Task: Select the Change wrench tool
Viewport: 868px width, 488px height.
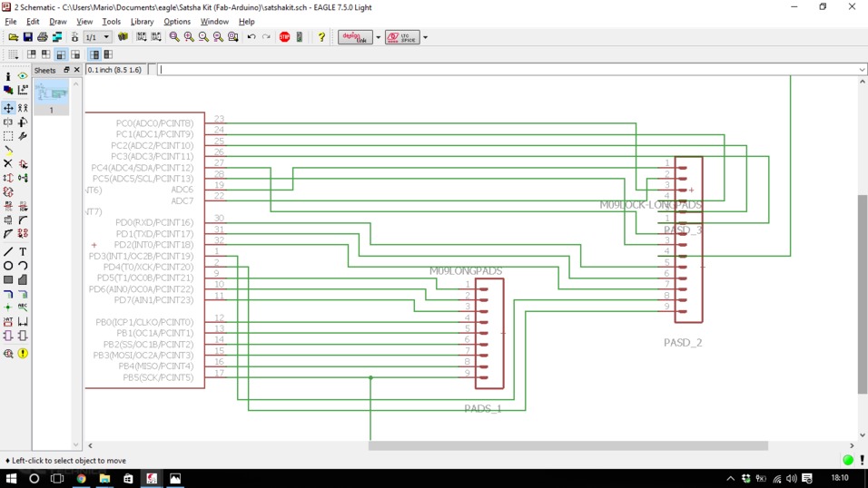Action: (23, 135)
